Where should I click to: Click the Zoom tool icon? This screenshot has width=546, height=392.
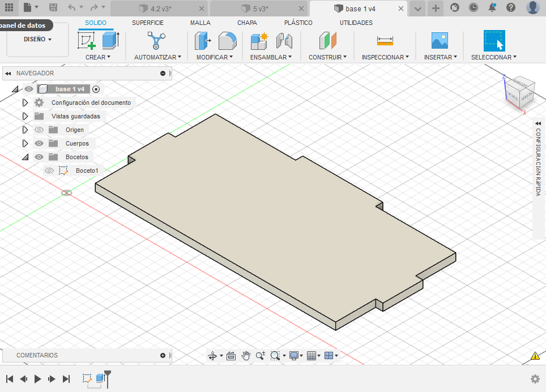[261, 355]
